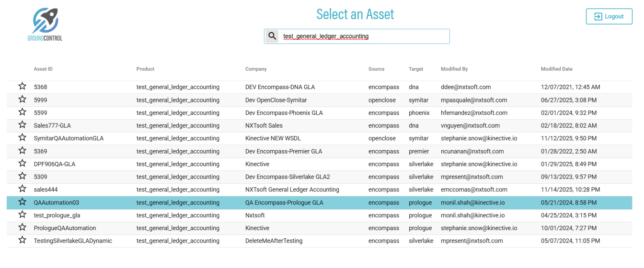This screenshot has height=268, width=644.
Task: Click the asset search input field
Action: (364, 36)
